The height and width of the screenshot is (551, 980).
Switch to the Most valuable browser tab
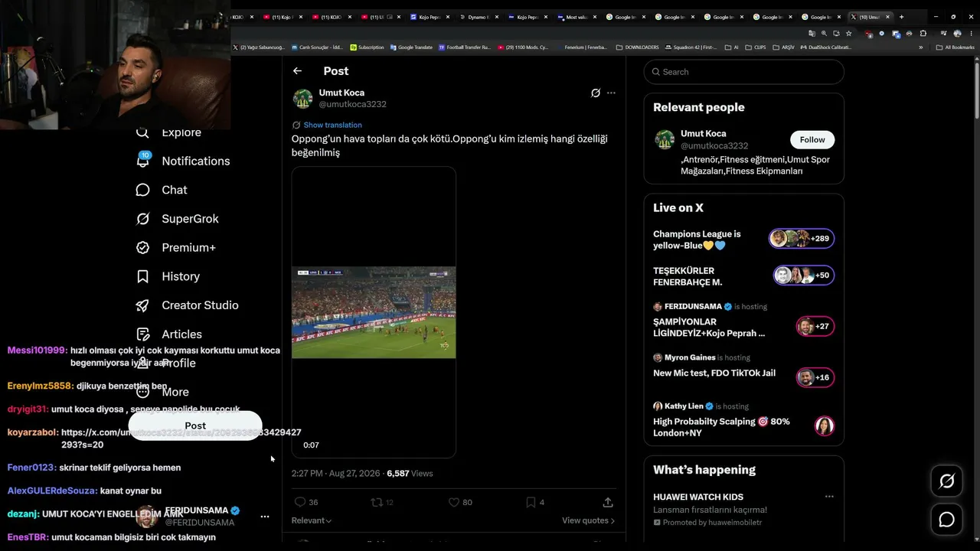tap(577, 17)
